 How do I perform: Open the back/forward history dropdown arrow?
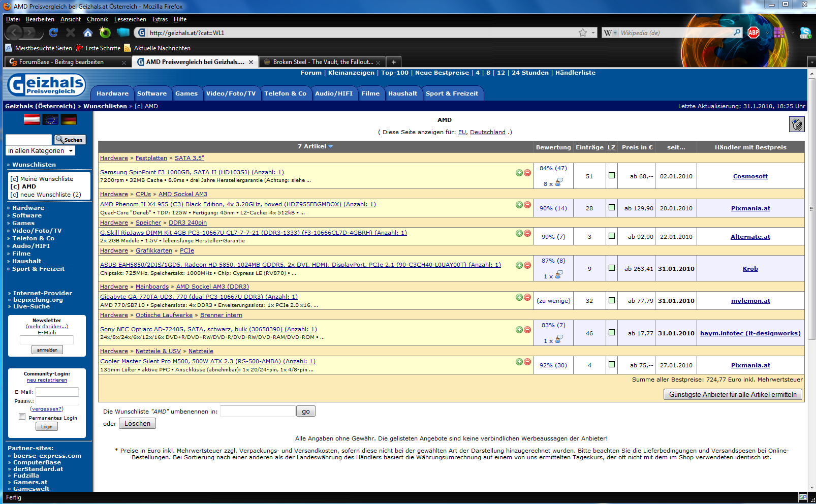40,34
